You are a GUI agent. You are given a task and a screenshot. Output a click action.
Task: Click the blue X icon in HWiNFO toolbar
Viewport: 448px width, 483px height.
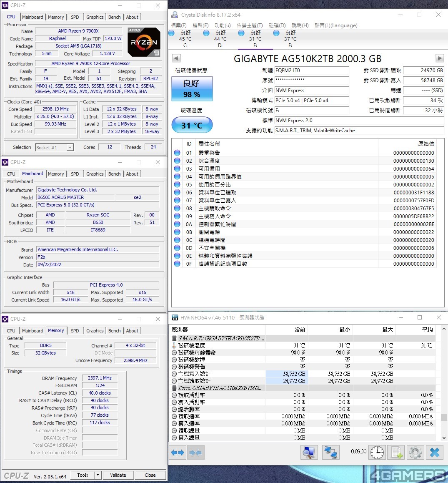[x=435, y=453]
